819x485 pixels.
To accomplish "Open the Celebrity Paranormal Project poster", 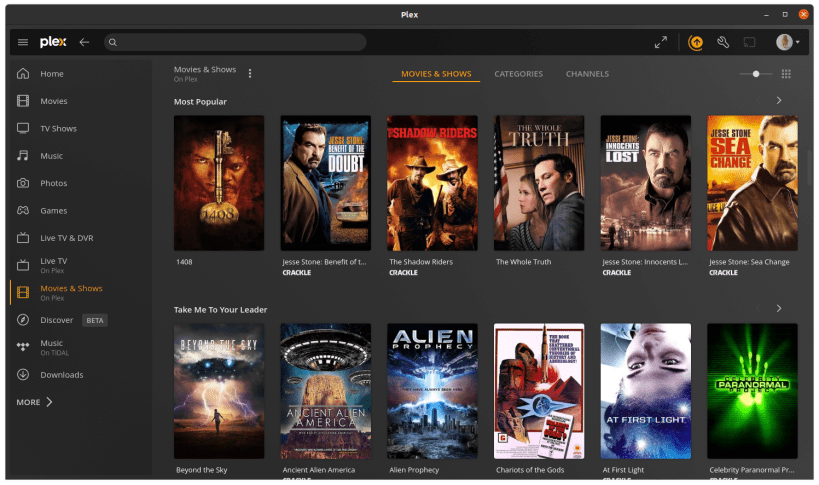I will [752, 391].
